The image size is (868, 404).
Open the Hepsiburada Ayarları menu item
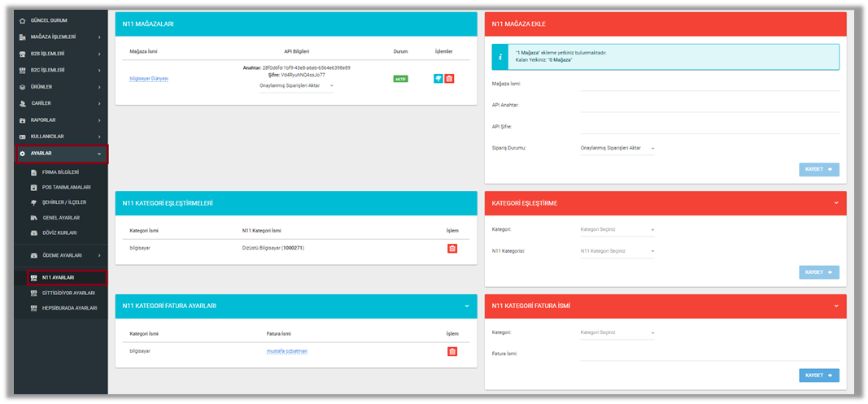[68, 308]
